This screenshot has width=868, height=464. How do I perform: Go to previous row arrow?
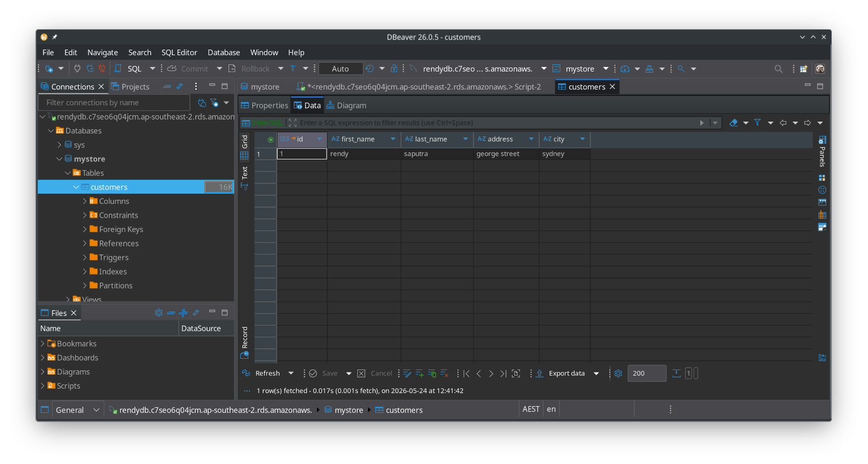(479, 374)
